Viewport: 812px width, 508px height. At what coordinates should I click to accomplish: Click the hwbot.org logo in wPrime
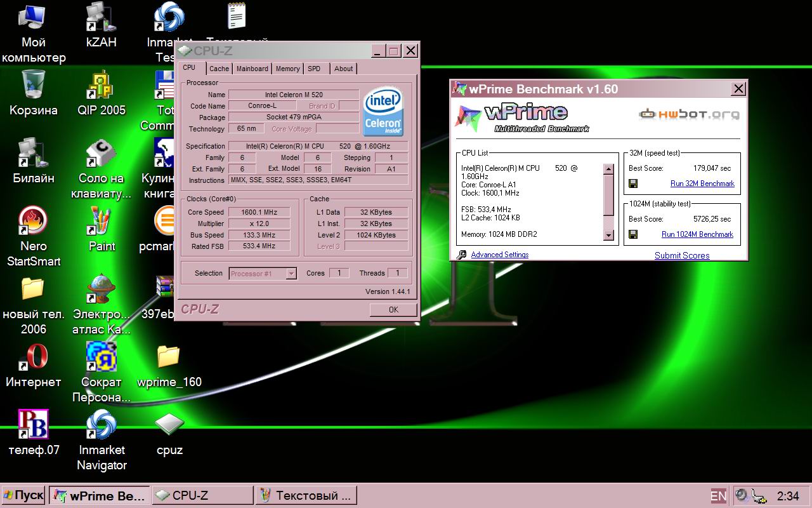(689, 114)
